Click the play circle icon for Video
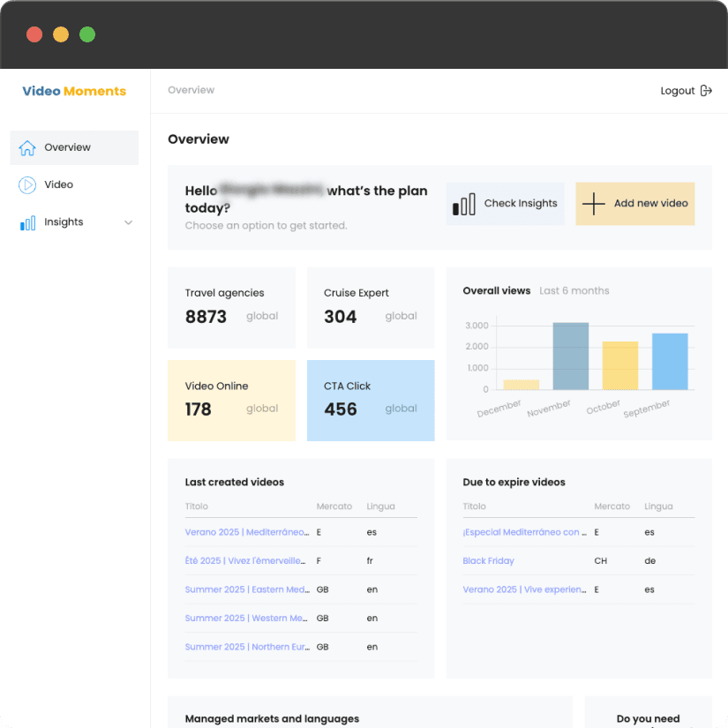The width and height of the screenshot is (728, 728). point(27,184)
